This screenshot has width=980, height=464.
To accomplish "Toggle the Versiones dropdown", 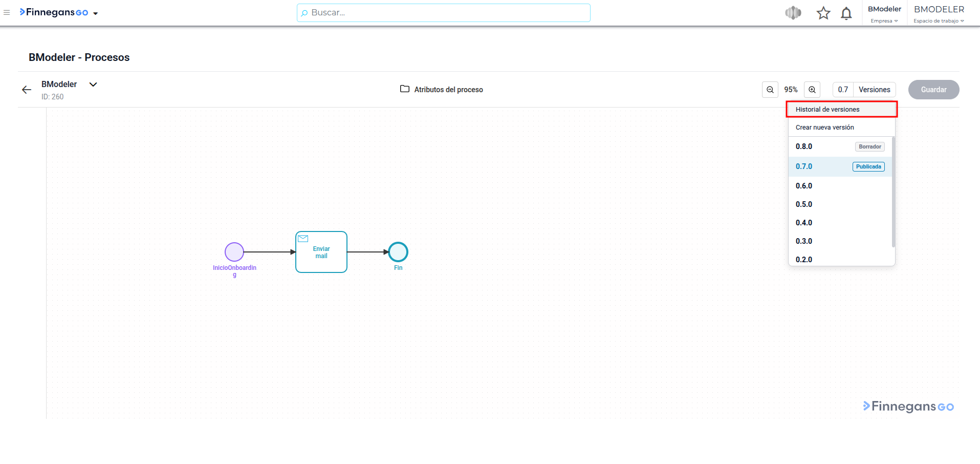I will (x=875, y=90).
